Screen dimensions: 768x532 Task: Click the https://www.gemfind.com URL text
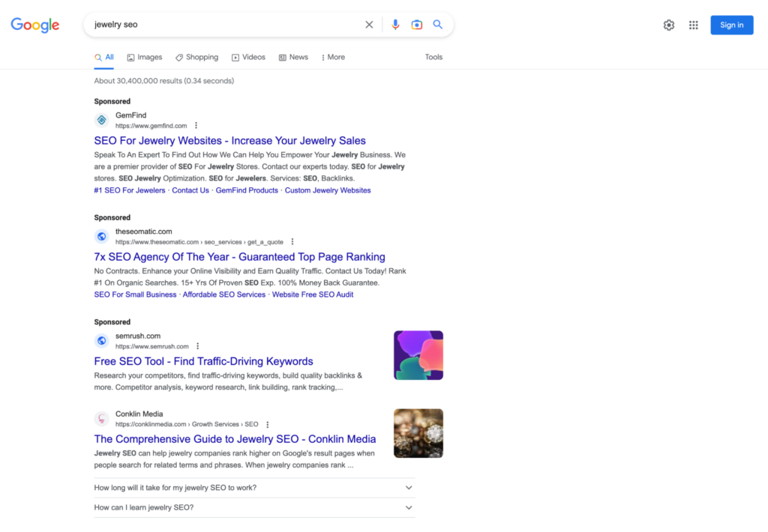click(151, 126)
